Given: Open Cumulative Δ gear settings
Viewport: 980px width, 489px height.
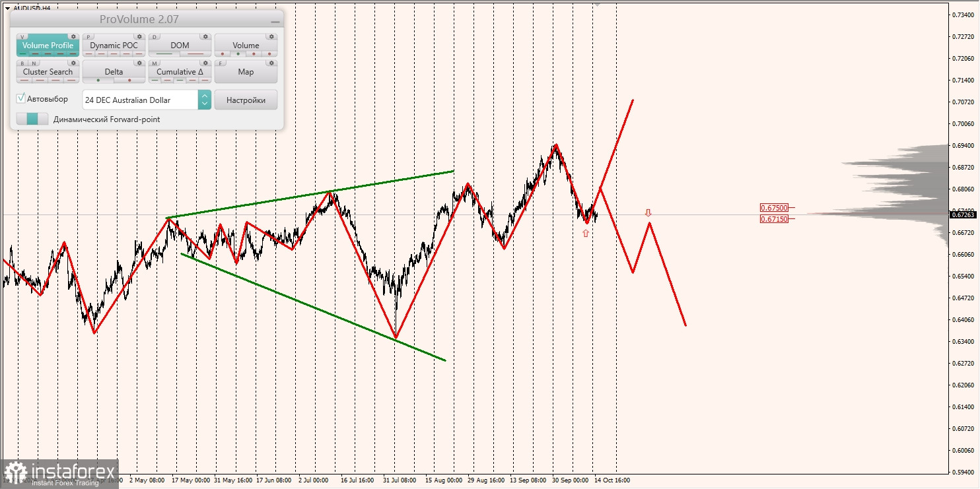Looking at the screenshot, I should coord(205,63).
